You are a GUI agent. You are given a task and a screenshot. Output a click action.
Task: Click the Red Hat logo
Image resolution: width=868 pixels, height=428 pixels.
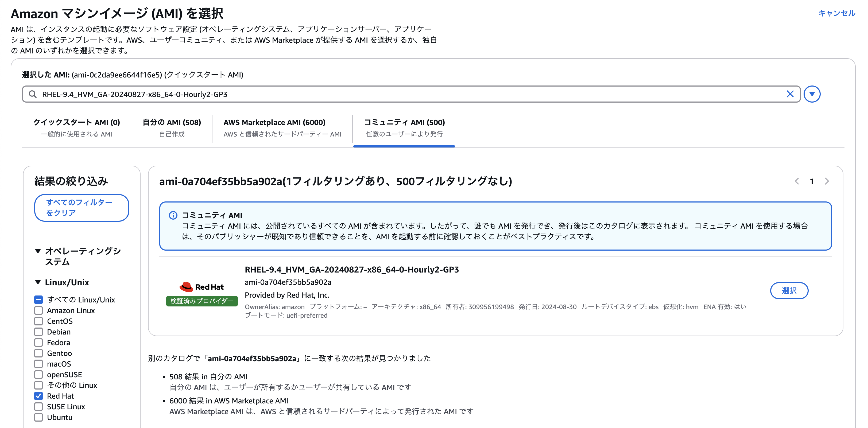201,287
